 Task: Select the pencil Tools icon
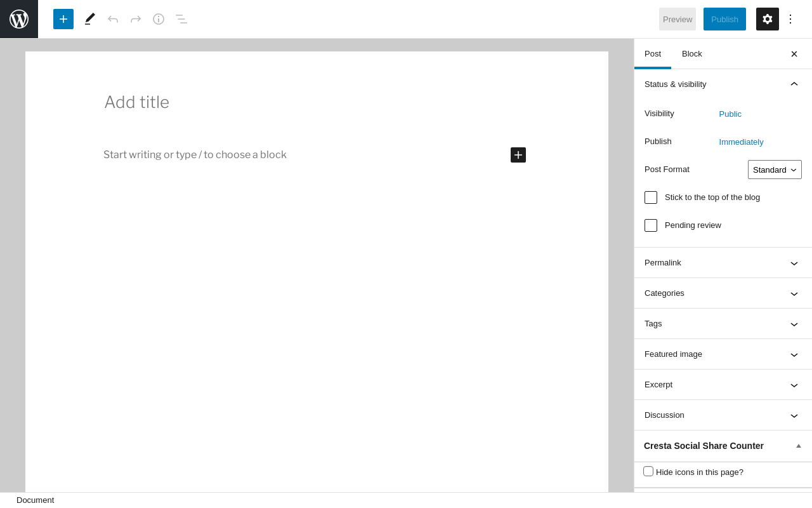[x=90, y=19]
